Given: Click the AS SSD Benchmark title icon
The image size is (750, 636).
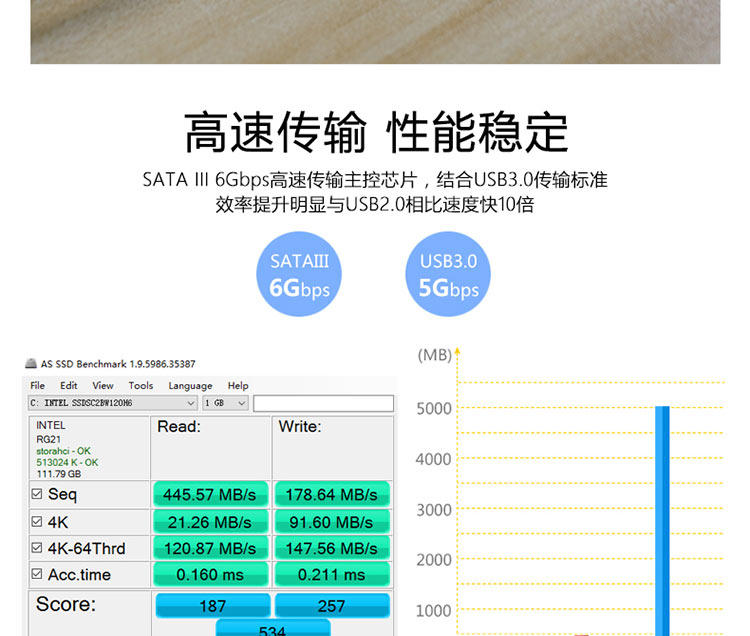Looking at the screenshot, I should pos(31,363).
